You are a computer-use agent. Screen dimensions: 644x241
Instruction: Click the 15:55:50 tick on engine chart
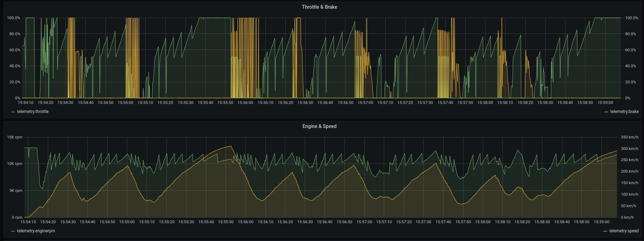tap(226, 222)
